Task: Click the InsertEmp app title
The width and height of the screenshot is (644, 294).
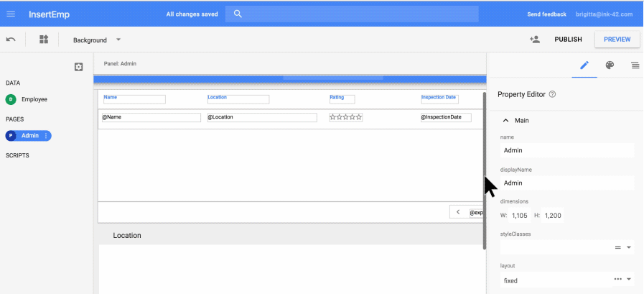Action: (x=49, y=14)
